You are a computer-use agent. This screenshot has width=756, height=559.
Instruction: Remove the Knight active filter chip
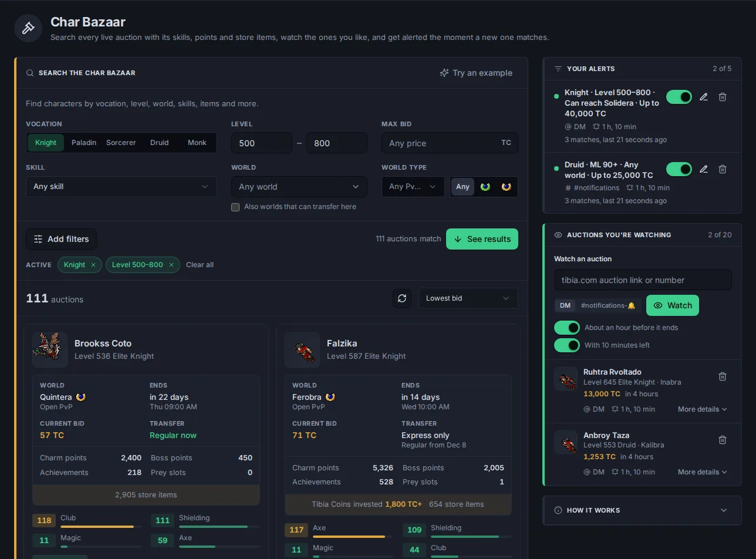93,265
